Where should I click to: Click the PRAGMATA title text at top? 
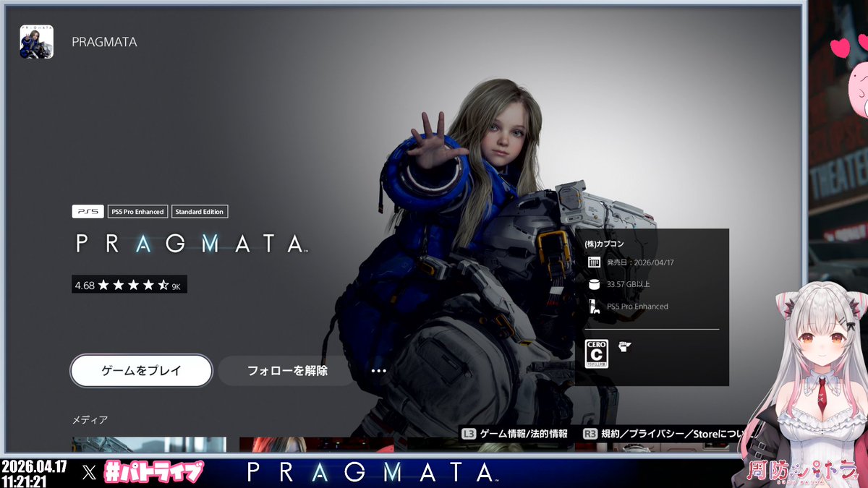(x=104, y=42)
